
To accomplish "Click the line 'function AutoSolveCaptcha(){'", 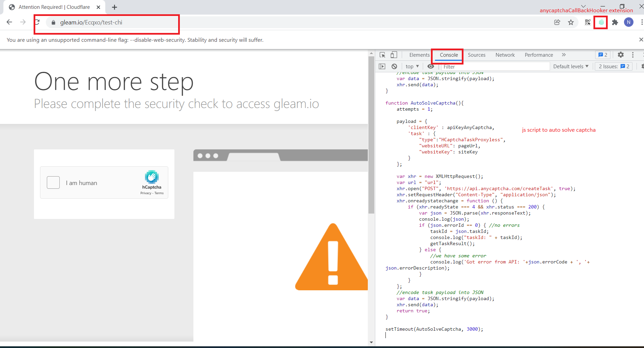I will pos(424,103).
